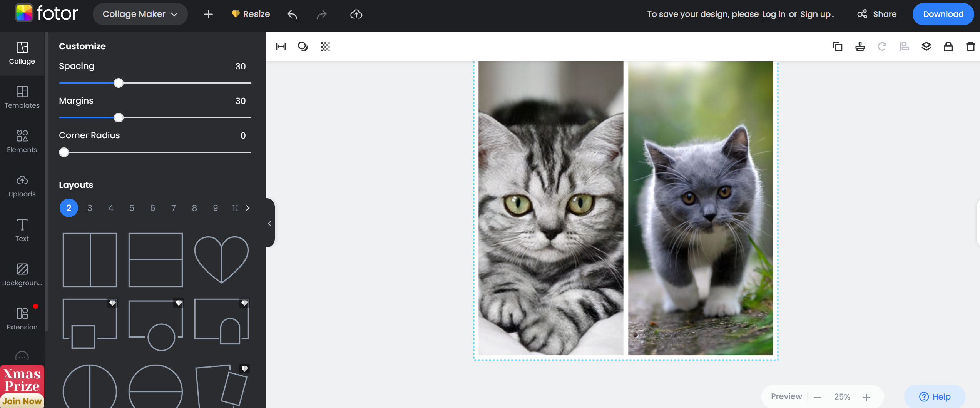The image size is (980, 408).
Task: Click the Resize button
Action: click(x=251, y=14)
